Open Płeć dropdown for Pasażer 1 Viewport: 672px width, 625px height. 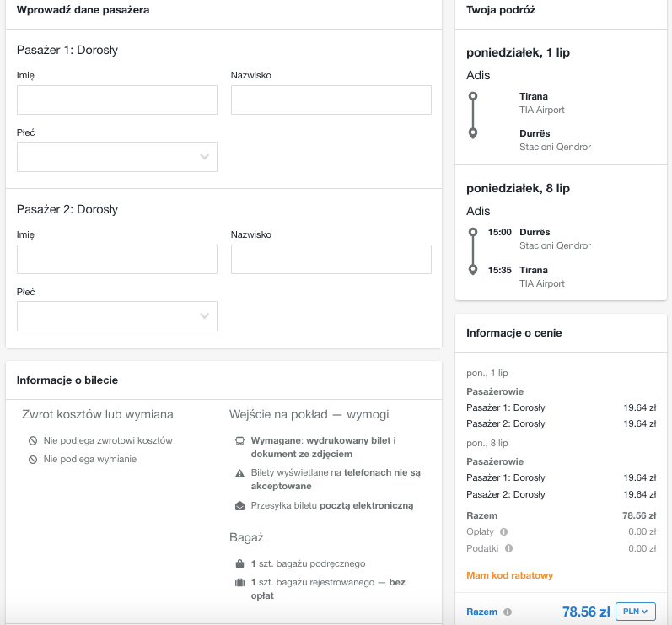tap(117, 157)
